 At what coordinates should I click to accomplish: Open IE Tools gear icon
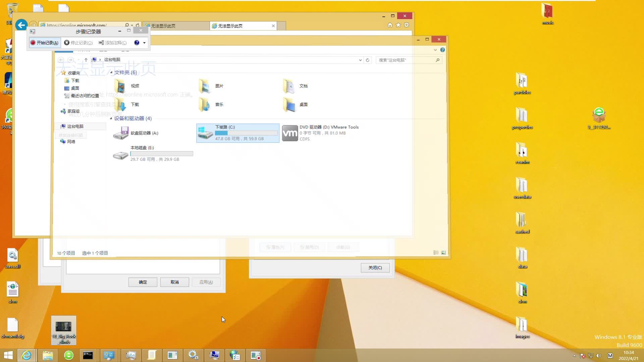407,25
